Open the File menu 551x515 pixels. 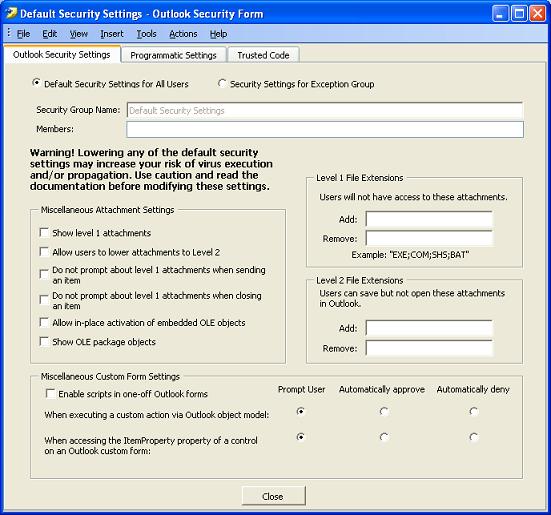(x=24, y=34)
